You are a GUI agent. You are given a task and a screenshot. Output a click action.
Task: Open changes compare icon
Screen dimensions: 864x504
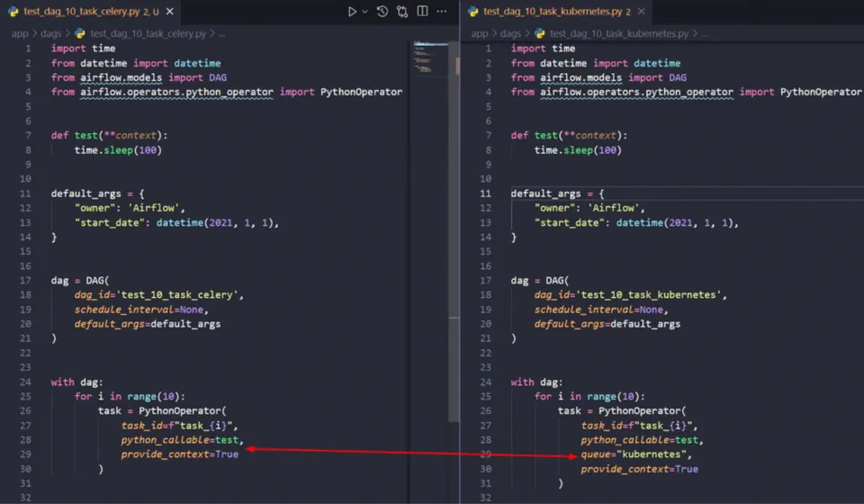402,11
